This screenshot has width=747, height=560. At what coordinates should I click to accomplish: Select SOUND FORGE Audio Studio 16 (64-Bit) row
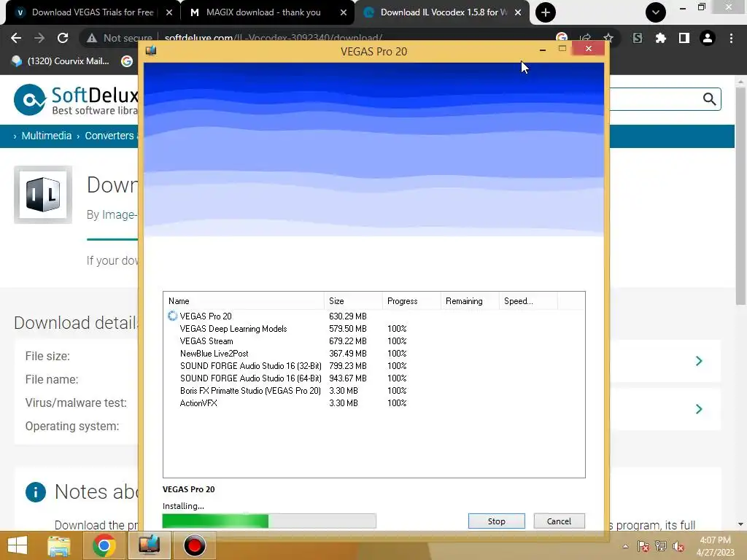(x=374, y=378)
